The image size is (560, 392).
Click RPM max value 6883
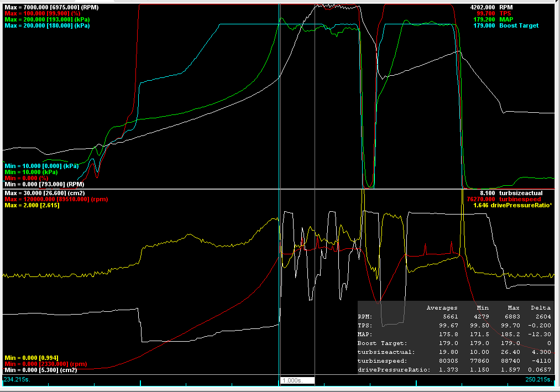[512, 317]
